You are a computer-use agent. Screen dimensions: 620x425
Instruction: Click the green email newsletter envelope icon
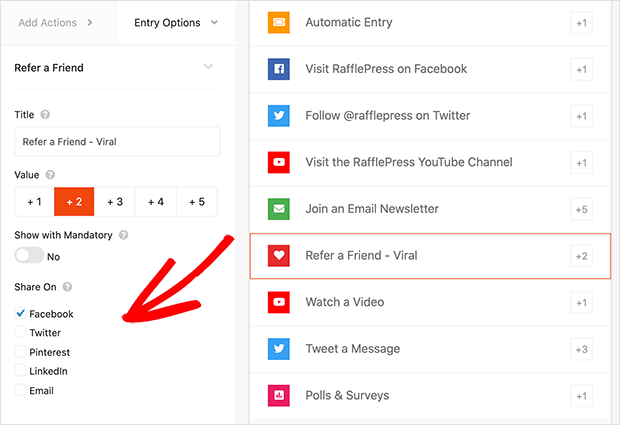tap(278, 209)
